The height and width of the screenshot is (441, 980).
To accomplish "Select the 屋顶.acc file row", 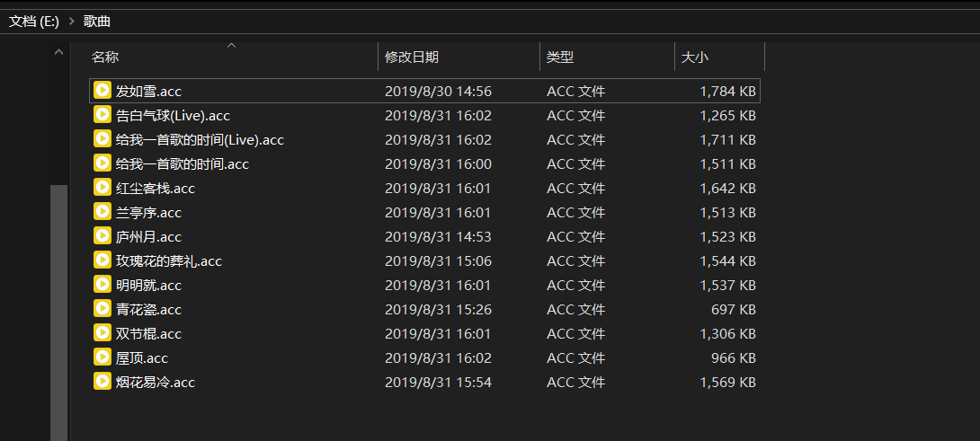I will 425,358.
